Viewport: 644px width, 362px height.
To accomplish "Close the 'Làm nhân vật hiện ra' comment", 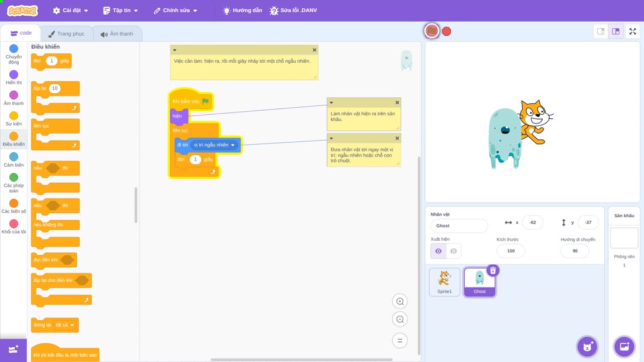I will click(x=397, y=103).
